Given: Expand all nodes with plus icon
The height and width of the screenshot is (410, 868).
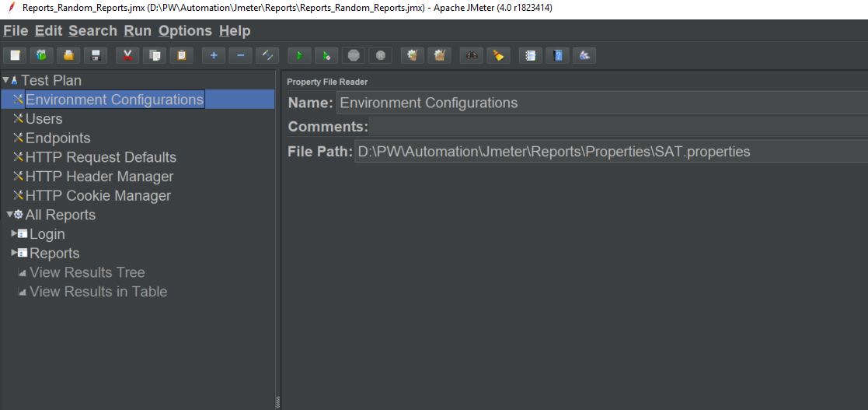Looking at the screenshot, I should click(214, 55).
